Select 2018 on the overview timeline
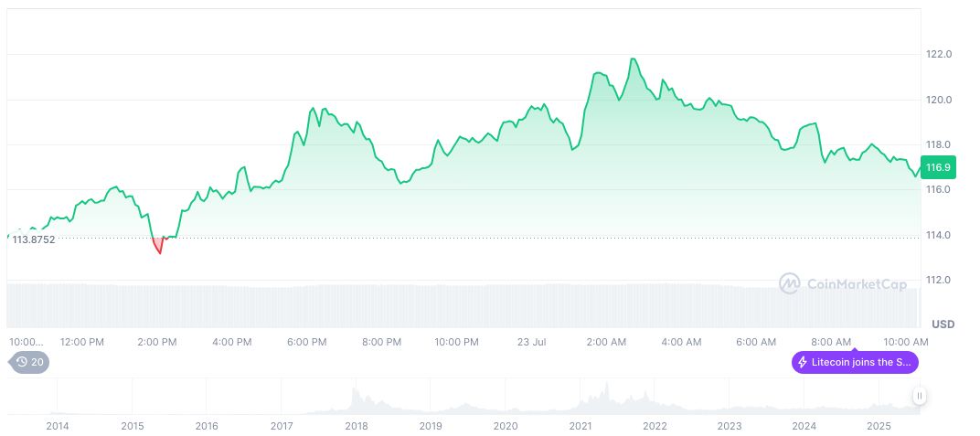980x436 pixels. click(x=356, y=426)
